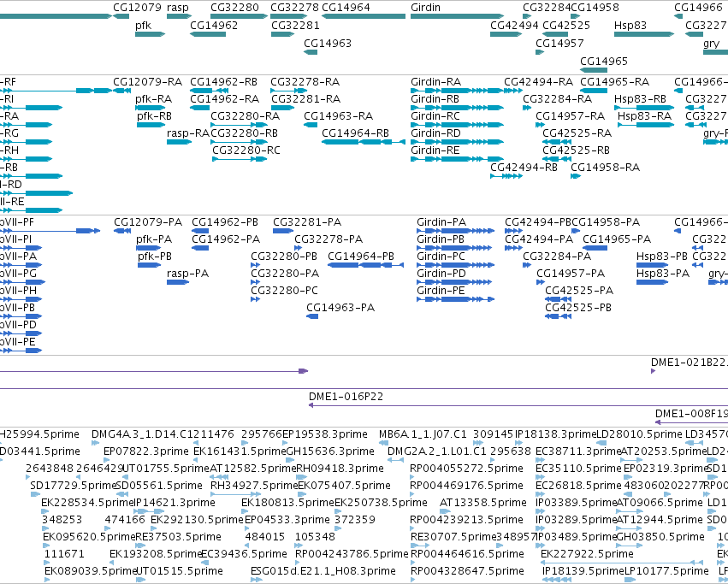
Task: Click the CG14963 gene label
Action: (328, 43)
